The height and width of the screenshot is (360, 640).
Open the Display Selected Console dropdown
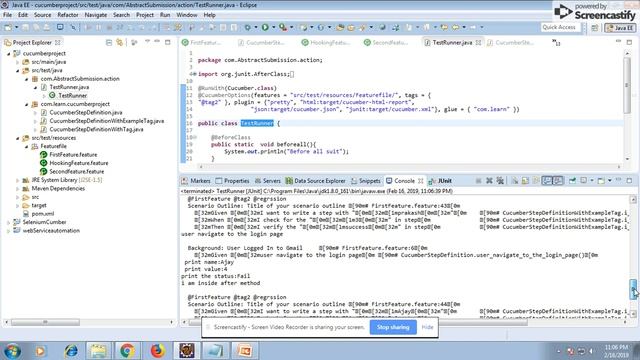[x=591, y=181]
